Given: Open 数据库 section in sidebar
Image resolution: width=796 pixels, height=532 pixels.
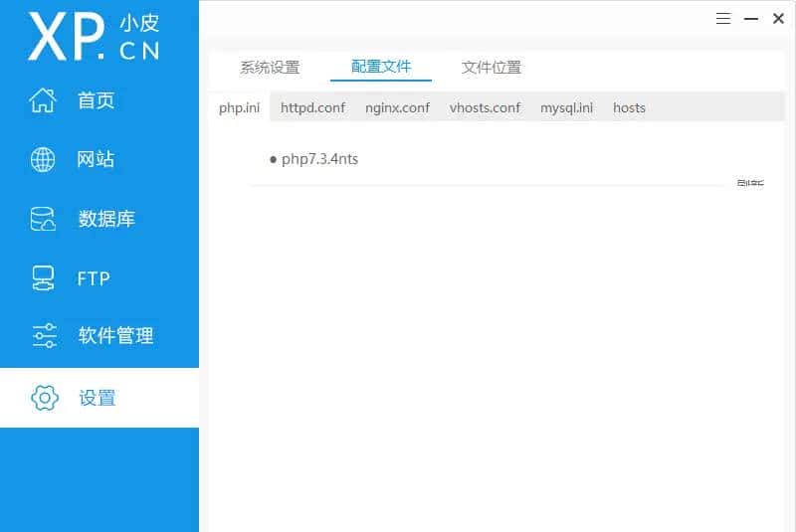Looking at the screenshot, I should pos(106,219).
